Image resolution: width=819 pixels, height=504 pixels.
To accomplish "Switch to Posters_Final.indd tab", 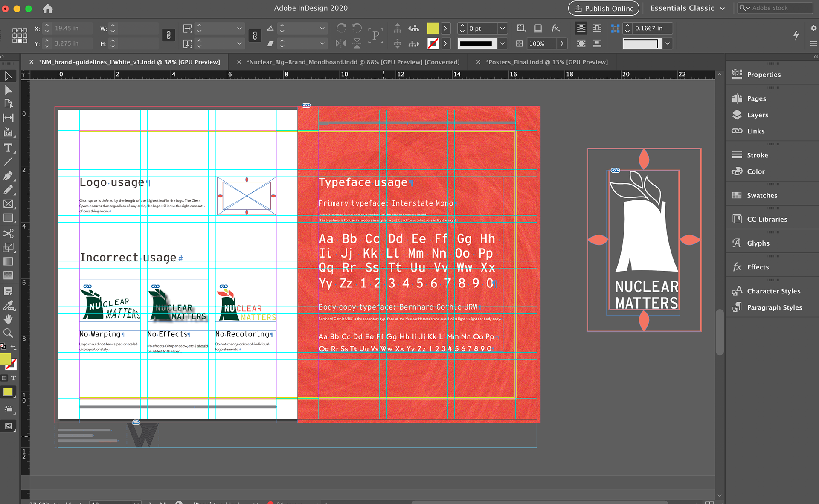I will point(547,62).
